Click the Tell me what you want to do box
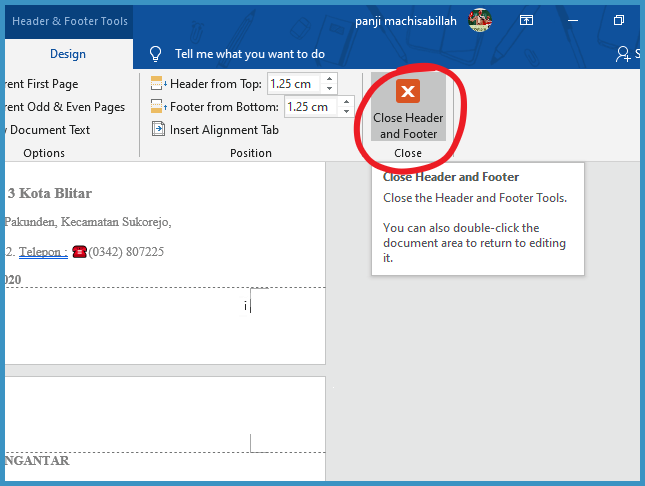The height and width of the screenshot is (486, 645). [x=250, y=54]
